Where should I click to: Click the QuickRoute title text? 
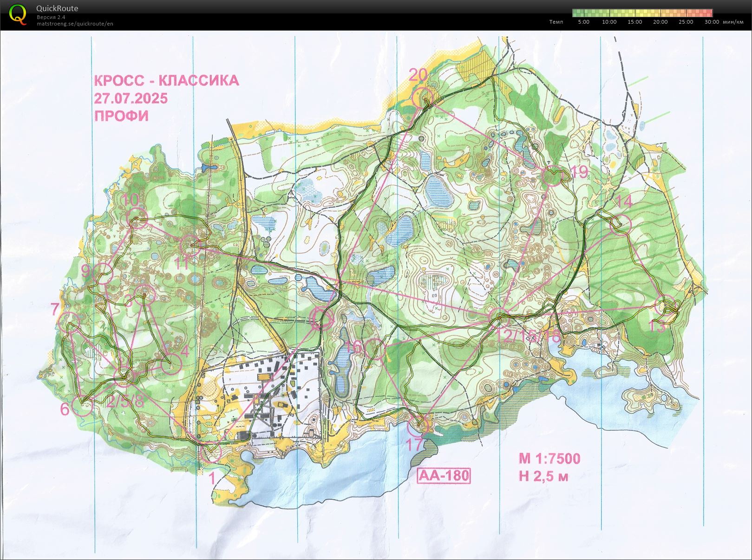[57, 8]
